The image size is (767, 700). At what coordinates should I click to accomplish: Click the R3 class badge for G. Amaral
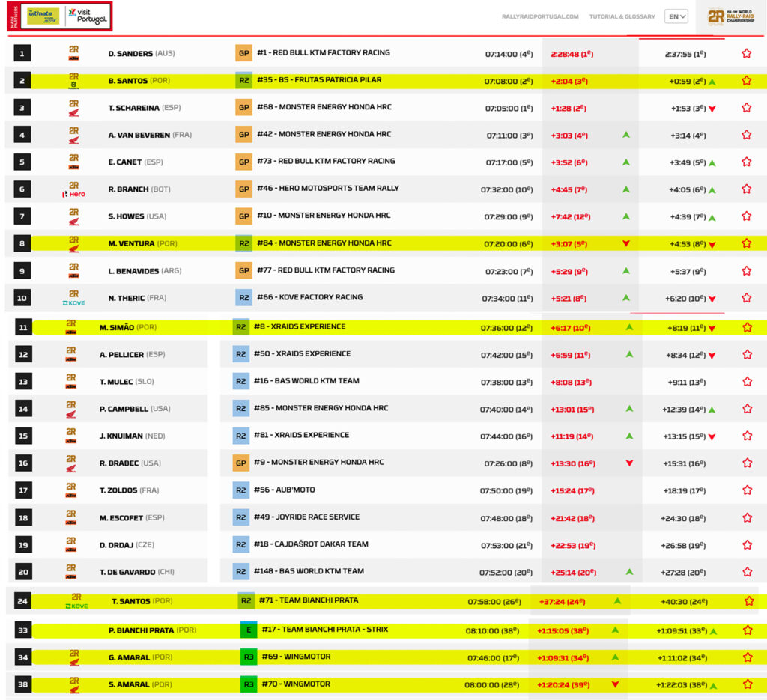click(x=249, y=657)
